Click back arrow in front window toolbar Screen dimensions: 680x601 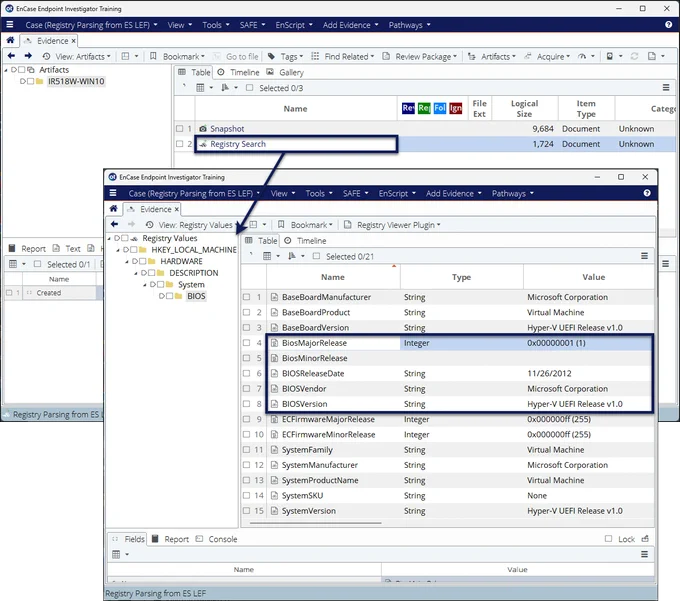(114, 224)
